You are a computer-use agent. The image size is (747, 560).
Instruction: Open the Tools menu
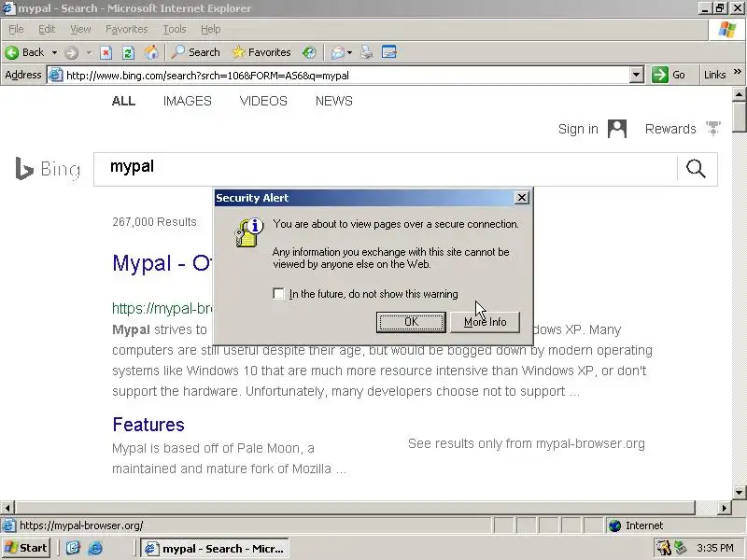click(x=175, y=30)
